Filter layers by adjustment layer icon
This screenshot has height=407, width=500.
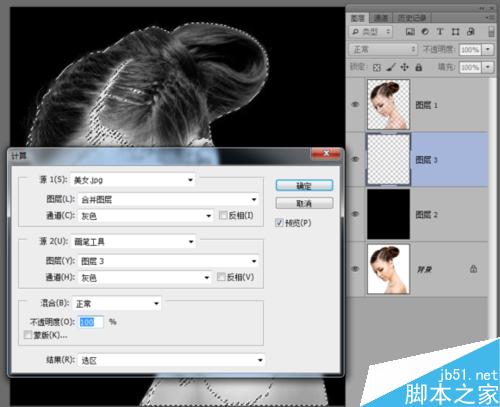coord(425,32)
